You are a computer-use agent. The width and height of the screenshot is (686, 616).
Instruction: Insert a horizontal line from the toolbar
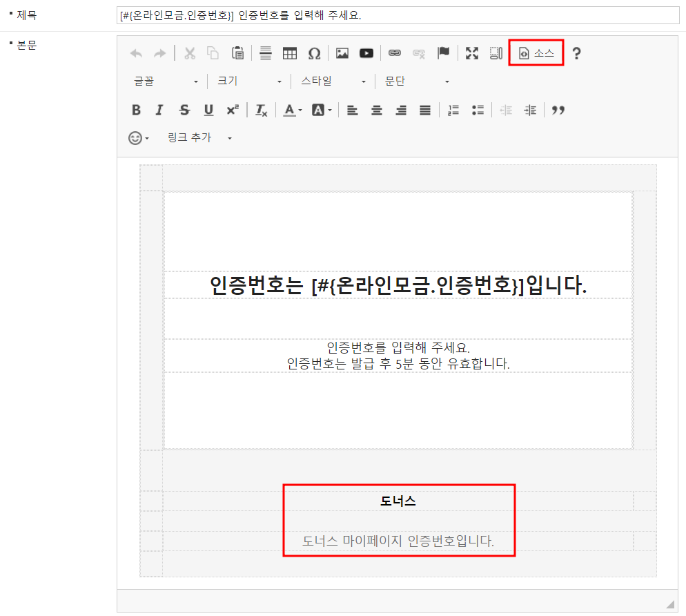click(266, 53)
